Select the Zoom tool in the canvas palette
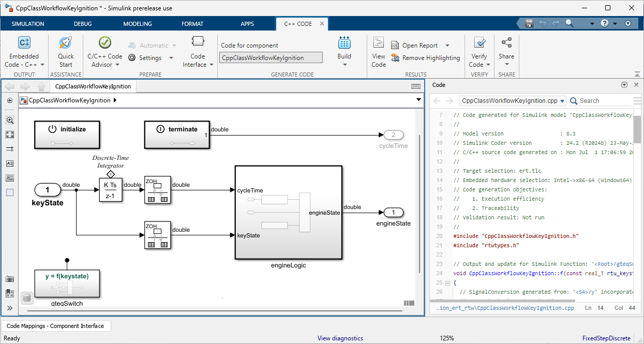The height and width of the screenshot is (344, 644). [10, 120]
